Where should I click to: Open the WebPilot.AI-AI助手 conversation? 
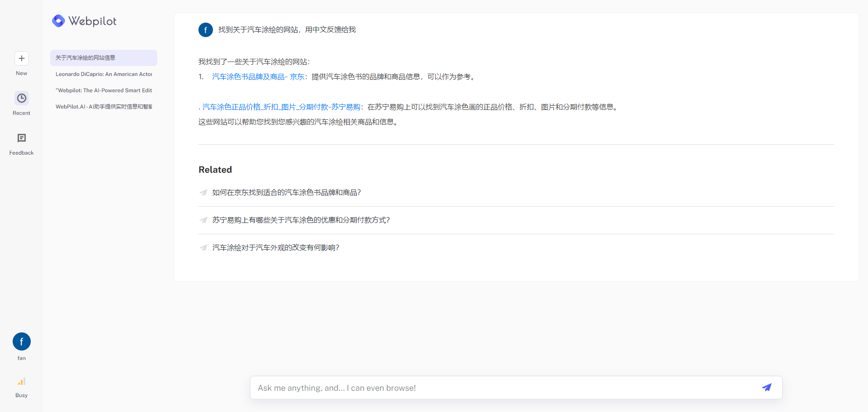[x=104, y=107]
